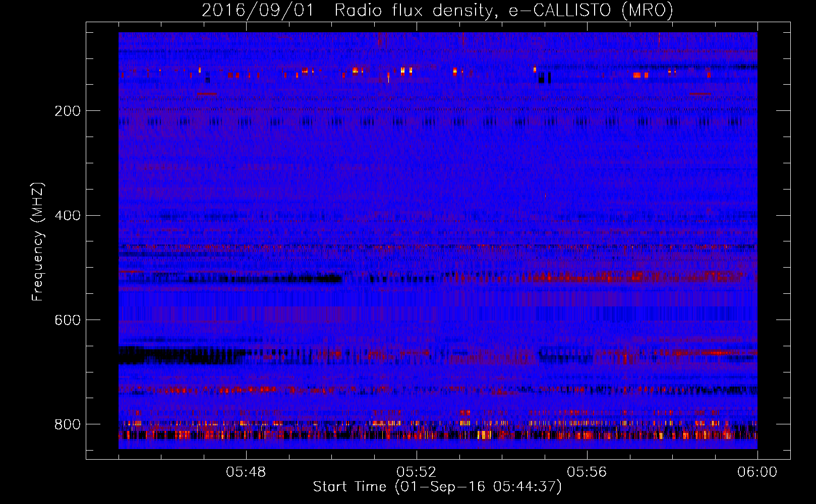
Task: Click the 600 frequency tick label
Action: point(68,321)
